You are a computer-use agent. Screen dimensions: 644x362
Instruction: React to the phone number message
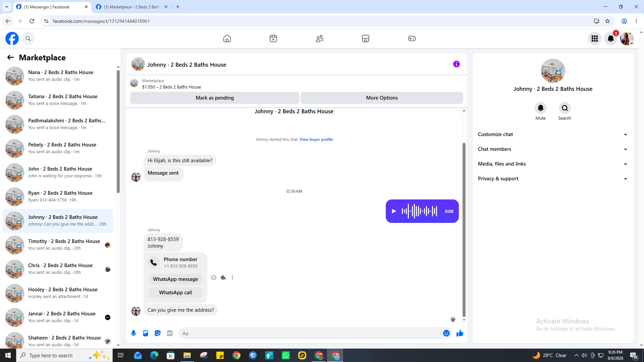pyautogui.click(x=214, y=278)
